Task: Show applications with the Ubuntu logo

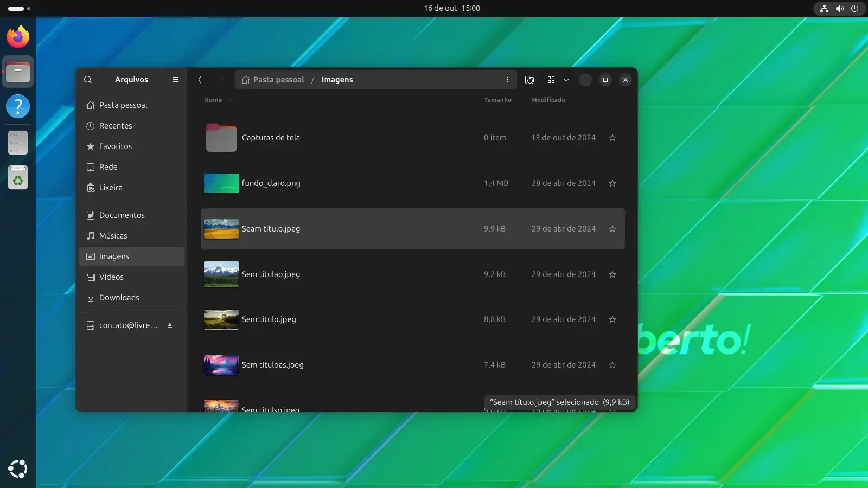Action: (x=18, y=469)
